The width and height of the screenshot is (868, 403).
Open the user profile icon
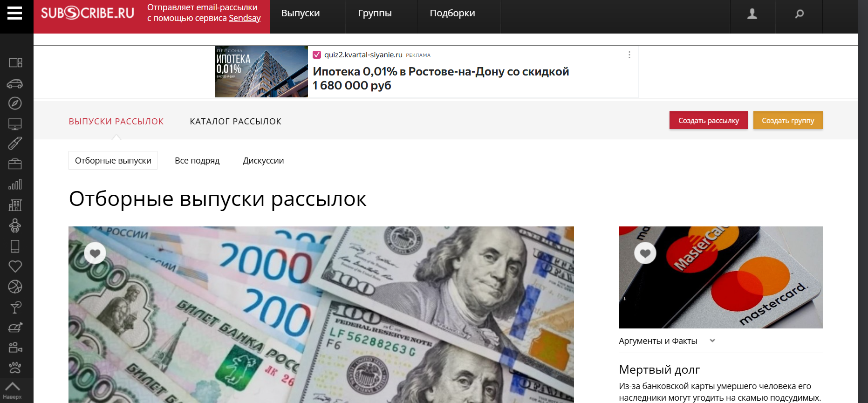point(752,14)
